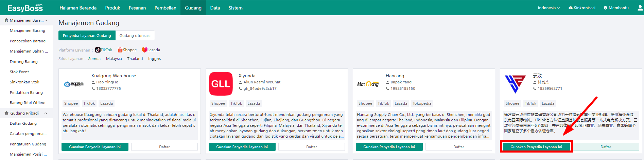644x160 pixels.
Task: Select the TikTok platform icon
Action: tap(98, 50)
